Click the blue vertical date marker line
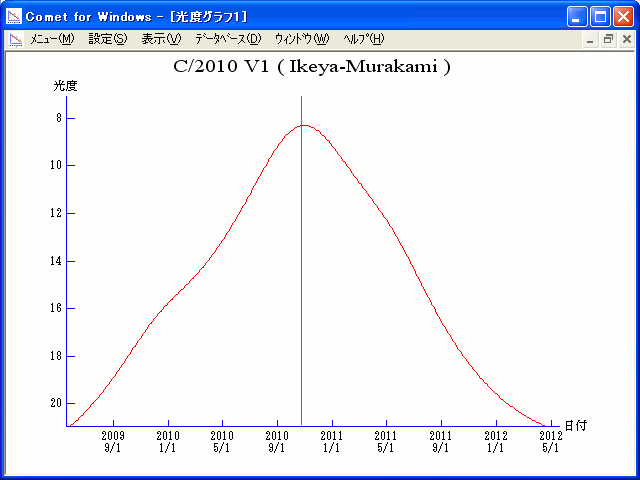 click(x=302, y=250)
